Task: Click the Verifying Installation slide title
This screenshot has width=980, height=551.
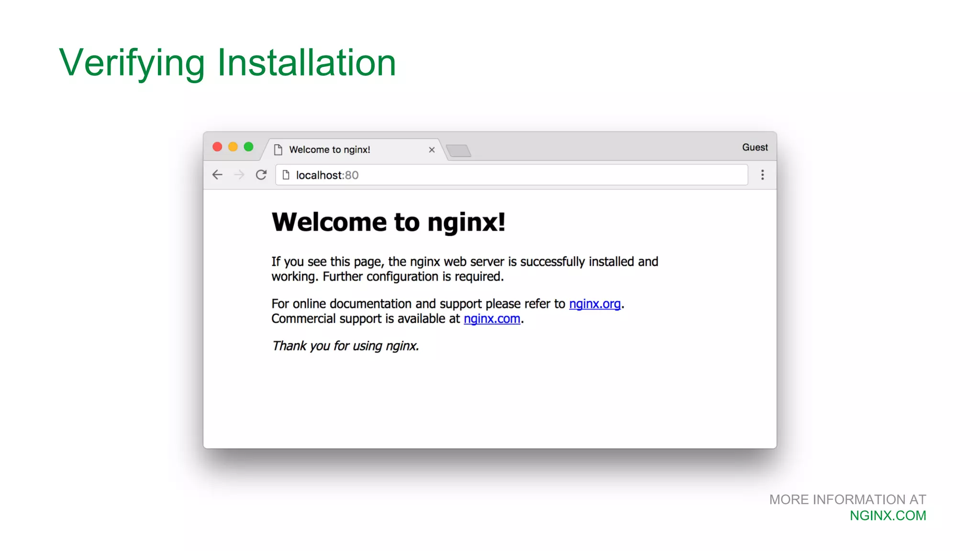Action: [x=227, y=63]
